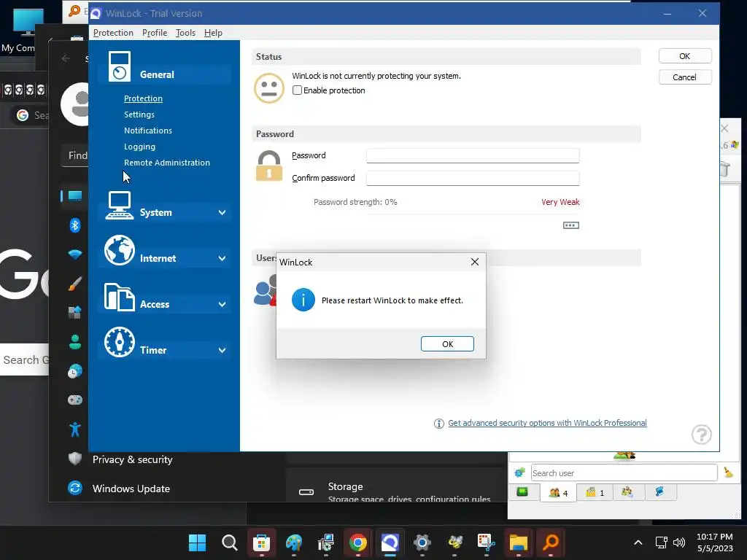Image resolution: width=747 pixels, height=560 pixels.
Task: Click the WinLock main OK button
Action: pyautogui.click(x=684, y=56)
